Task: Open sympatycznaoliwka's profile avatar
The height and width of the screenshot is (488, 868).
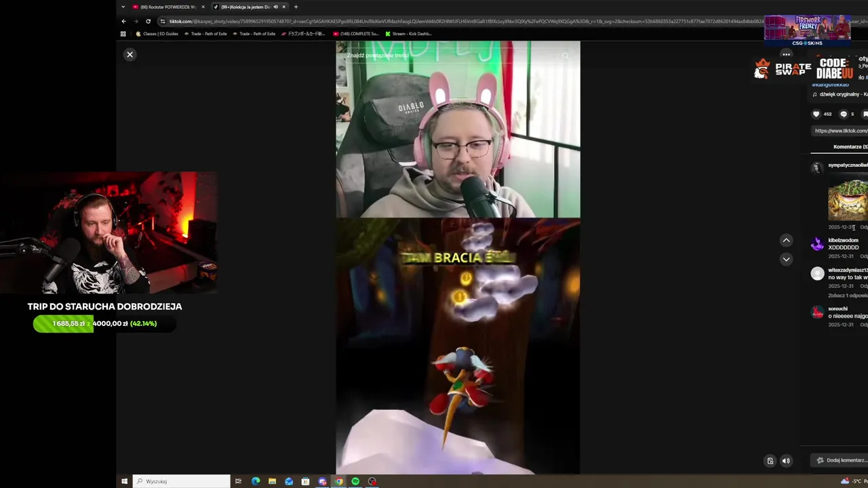Action: point(817,167)
